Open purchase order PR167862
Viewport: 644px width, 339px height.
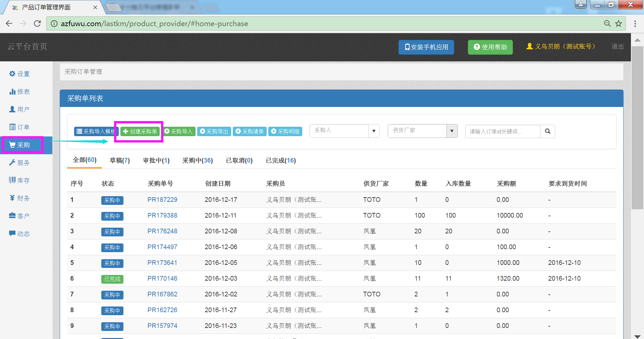click(162, 294)
